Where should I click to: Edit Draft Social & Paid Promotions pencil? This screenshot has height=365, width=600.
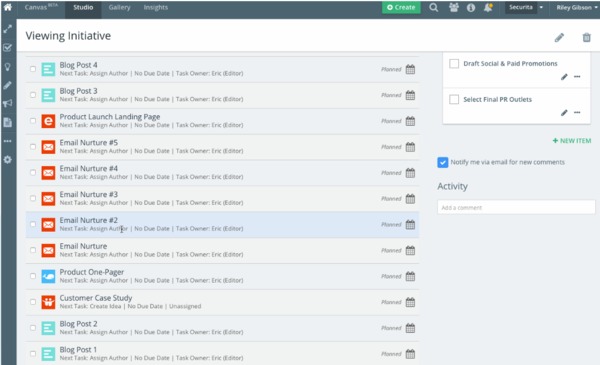pos(564,77)
